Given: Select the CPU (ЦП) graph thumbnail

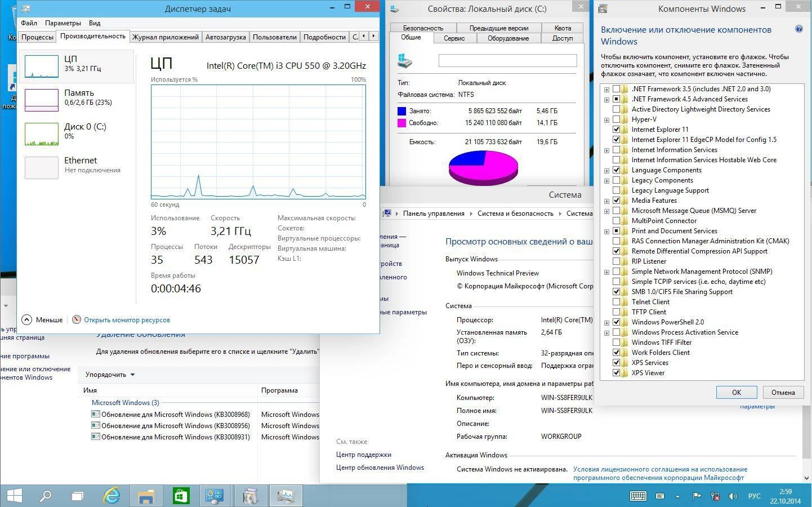Looking at the screenshot, I should [42, 66].
